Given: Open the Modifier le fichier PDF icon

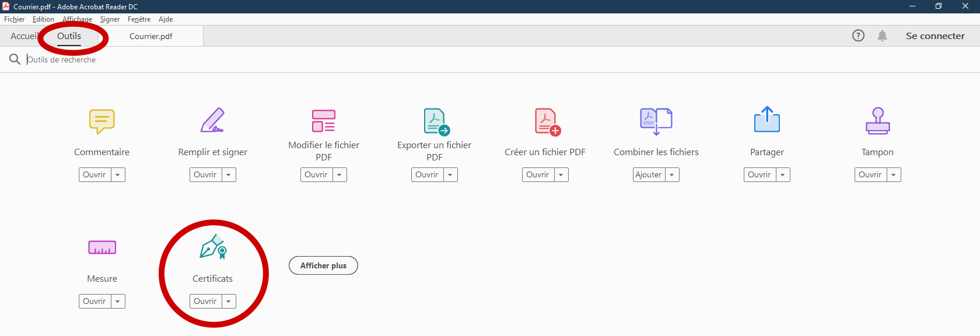Looking at the screenshot, I should pyautogui.click(x=323, y=121).
